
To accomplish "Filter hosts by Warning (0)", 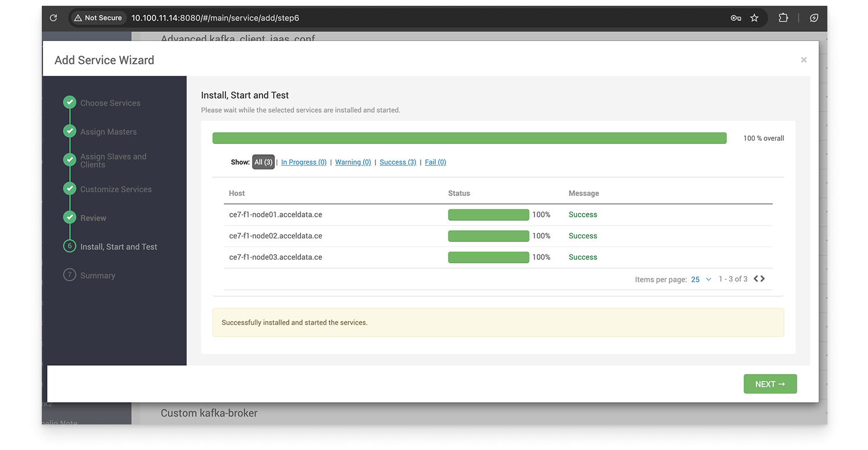I will [353, 162].
